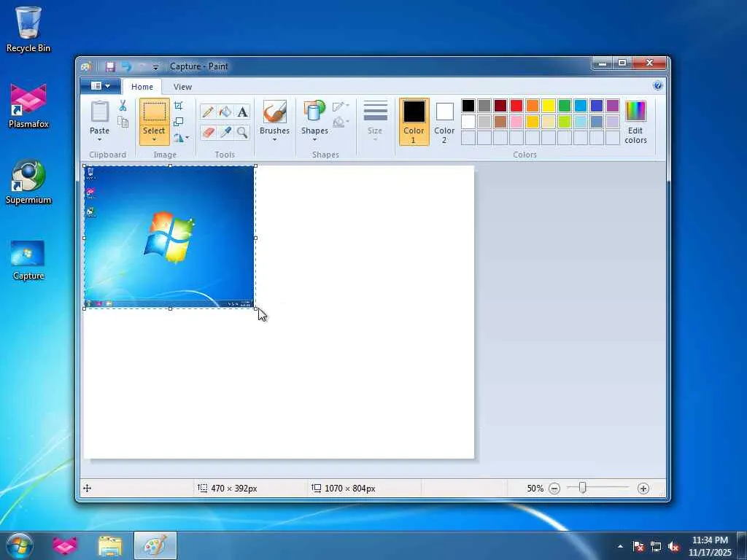The image size is (747, 560).
Task: Click the Paint icon in the title bar
Action: (x=86, y=66)
